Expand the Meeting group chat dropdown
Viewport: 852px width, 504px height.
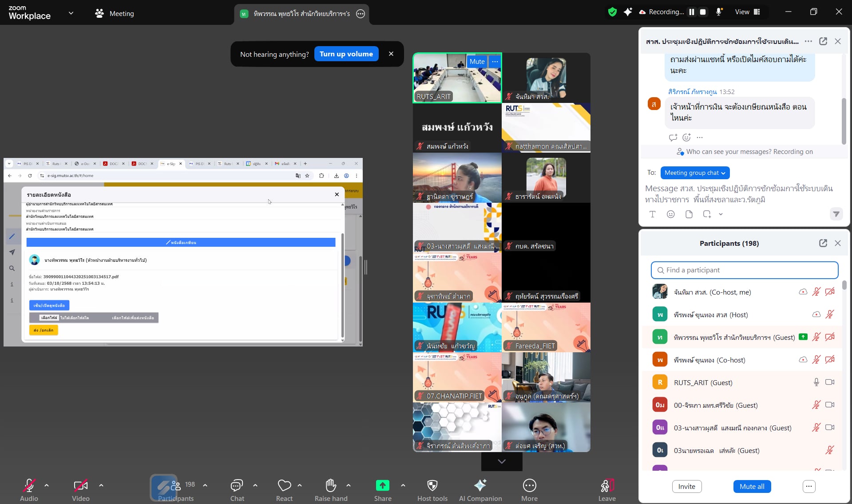tap(694, 173)
